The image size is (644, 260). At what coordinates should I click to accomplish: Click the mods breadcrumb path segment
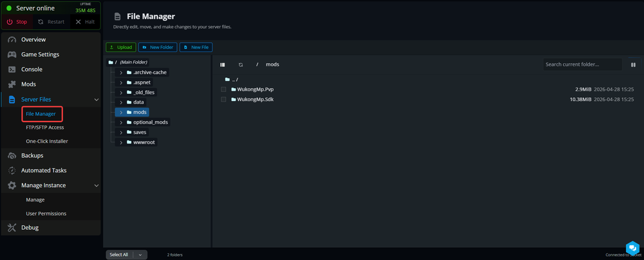(272, 64)
